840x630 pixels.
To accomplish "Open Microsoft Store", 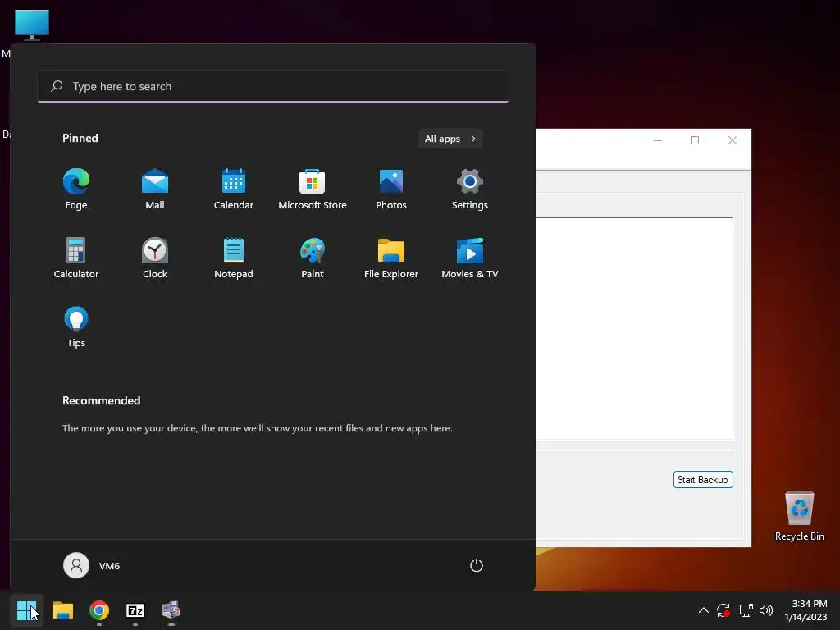I will [x=313, y=189].
